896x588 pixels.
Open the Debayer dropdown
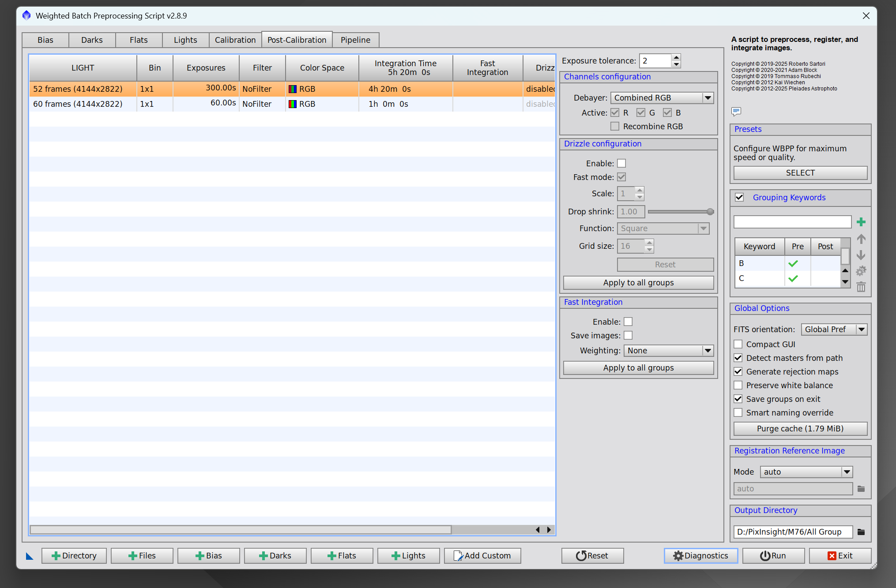pyautogui.click(x=662, y=98)
